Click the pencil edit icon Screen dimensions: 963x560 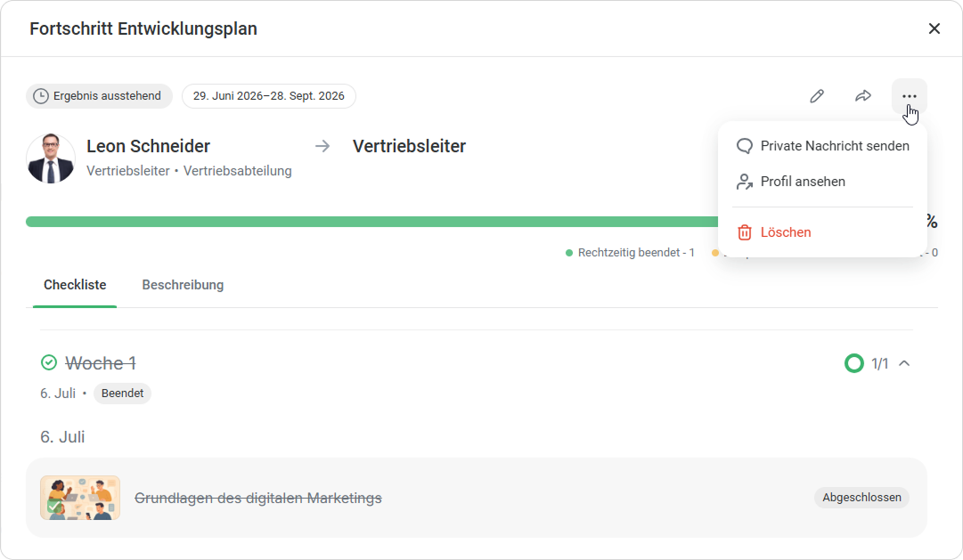tap(816, 96)
